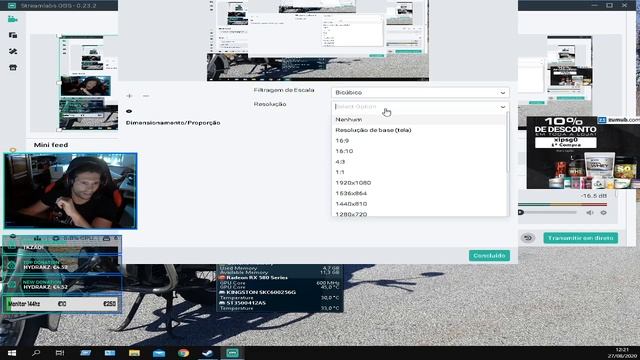
Task: Click the display capture preview in dialog
Action: [318, 40]
